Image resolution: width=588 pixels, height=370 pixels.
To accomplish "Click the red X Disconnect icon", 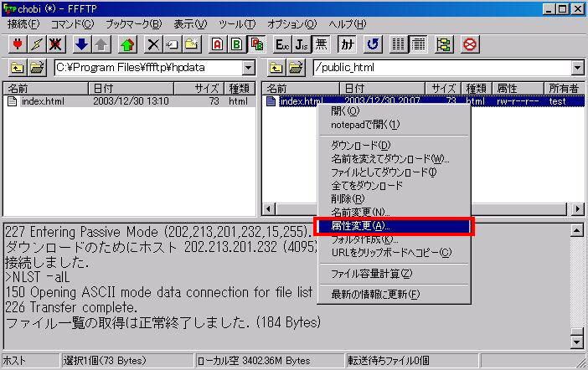I will (x=57, y=44).
